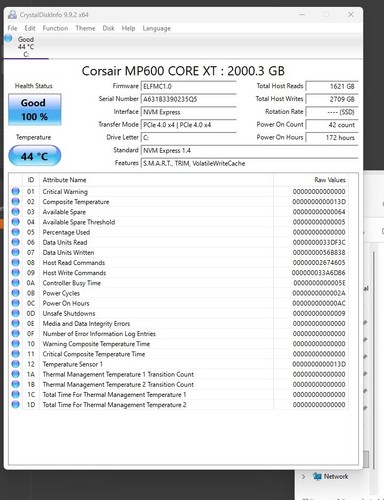
Task: Expand the Network item in the background Explorer window
Action: (303, 476)
